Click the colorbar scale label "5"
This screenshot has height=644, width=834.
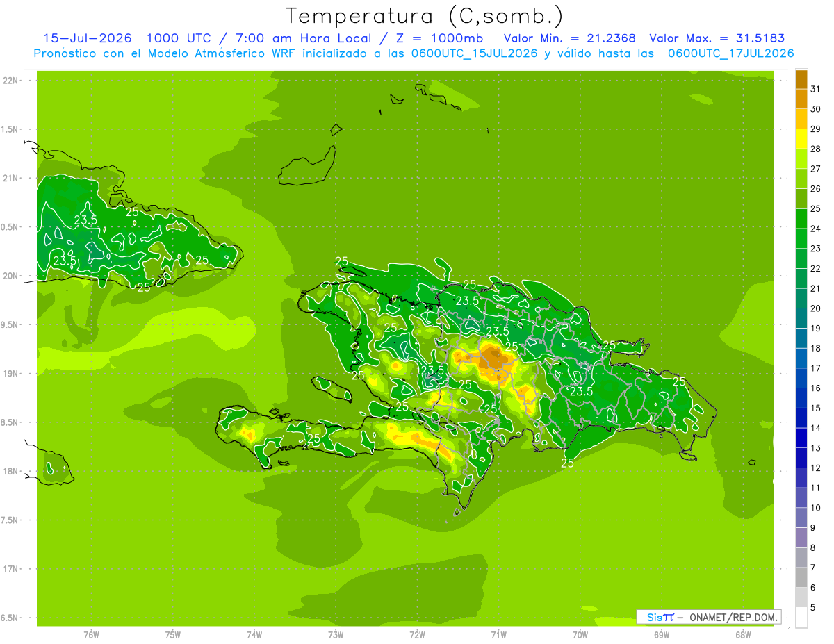click(813, 608)
